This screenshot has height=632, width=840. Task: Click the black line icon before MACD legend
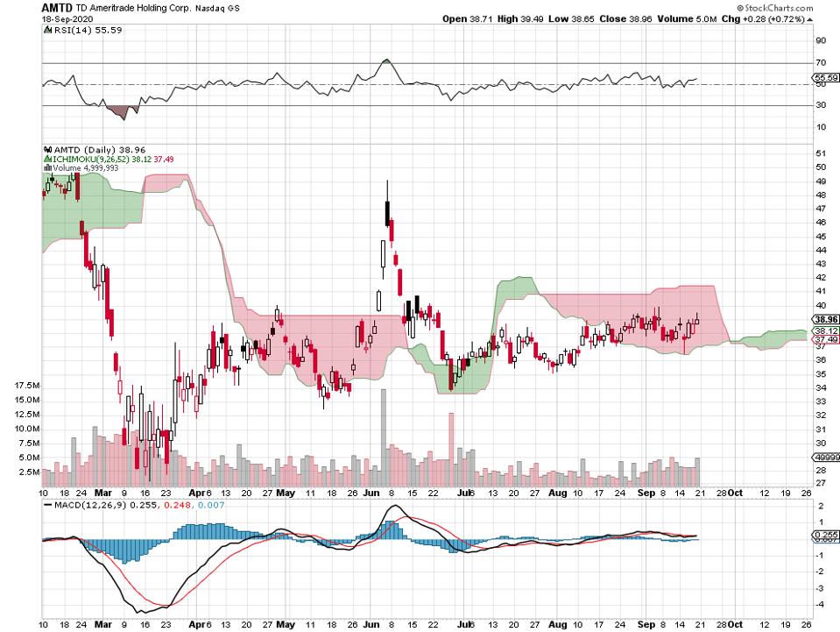click(47, 505)
